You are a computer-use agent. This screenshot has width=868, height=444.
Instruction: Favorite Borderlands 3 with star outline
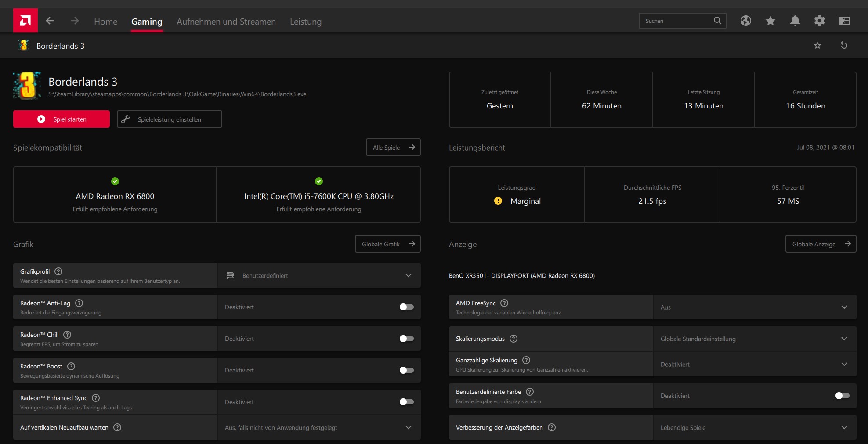pyautogui.click(x=817, y=46)
